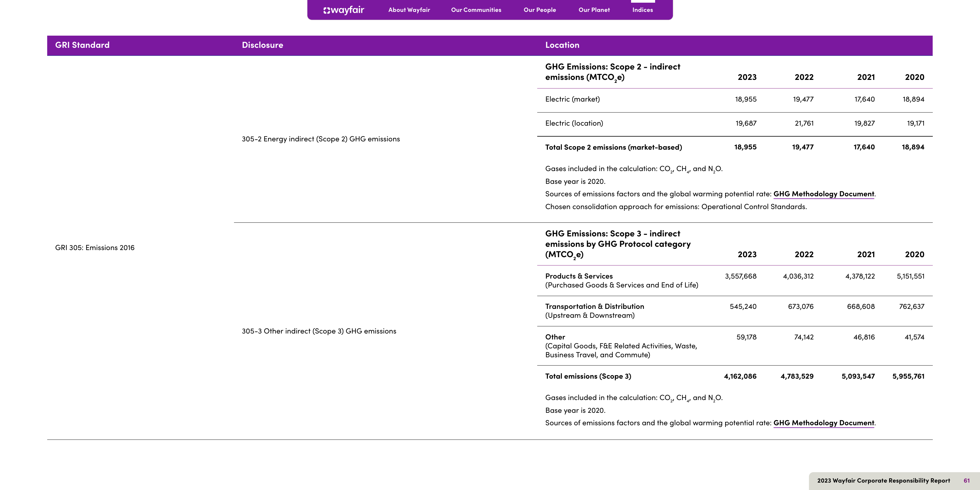Select Electric (location) 2021 value 19,827
Image resolution: width=980 pixels, height=490 pixels.
click(x=864, y=123)
